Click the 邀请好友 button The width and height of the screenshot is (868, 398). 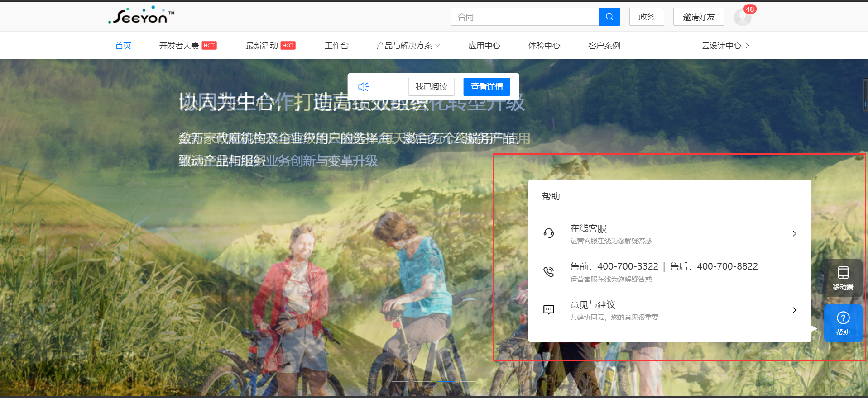[699, 17]
